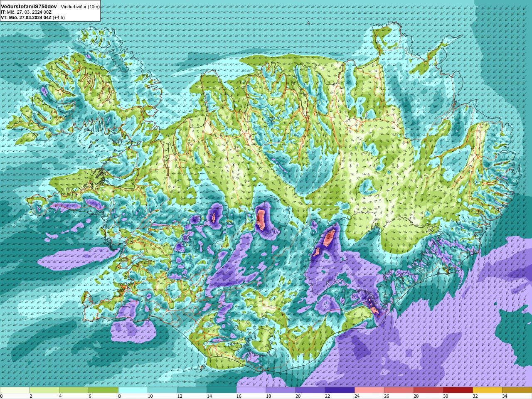Click the light lavender 16–18 legend swatch

point(251,390)
